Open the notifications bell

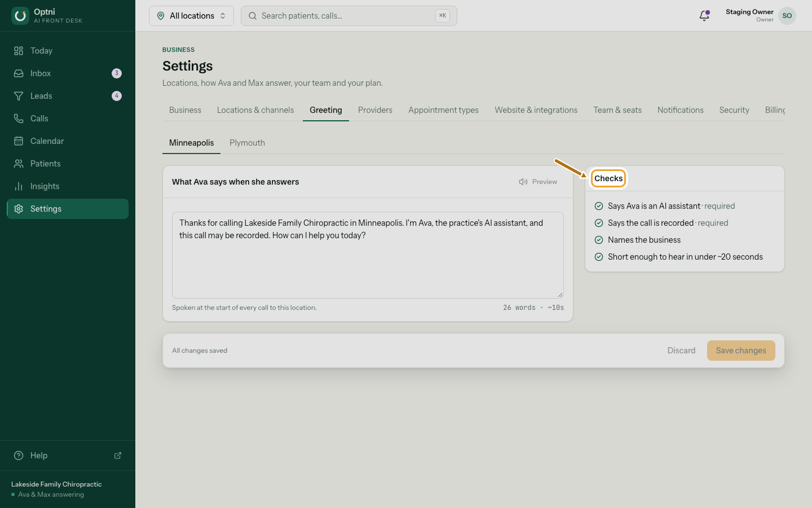[704, 16]
